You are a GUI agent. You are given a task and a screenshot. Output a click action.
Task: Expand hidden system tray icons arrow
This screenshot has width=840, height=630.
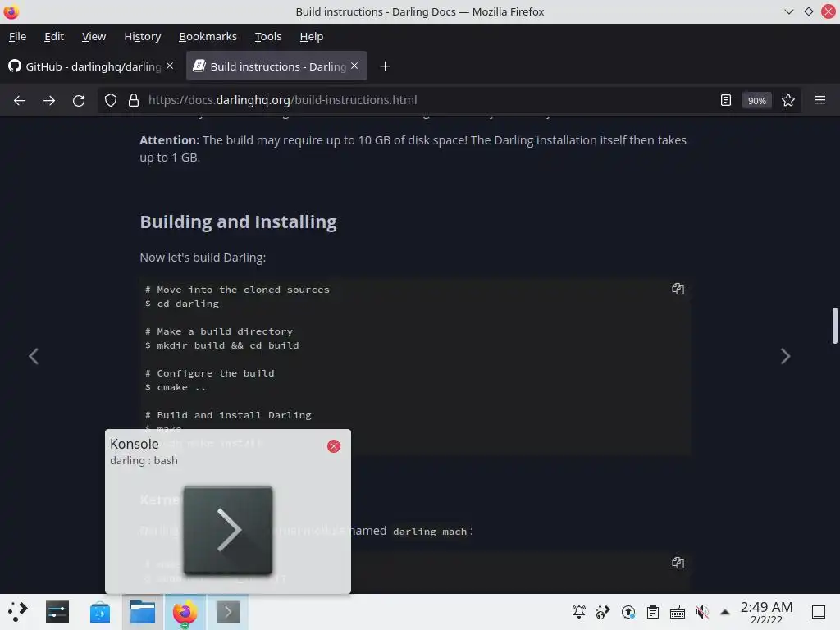725,612
